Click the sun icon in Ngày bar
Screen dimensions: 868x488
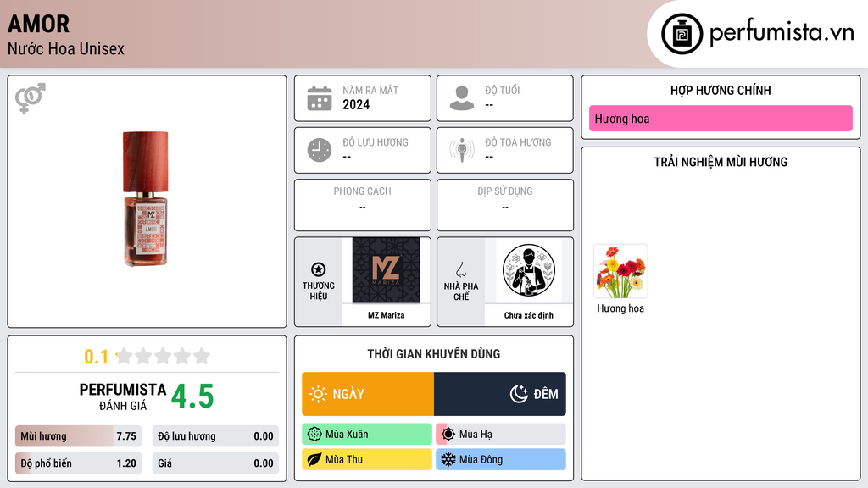pyautogui.click(x=318, y=394)
